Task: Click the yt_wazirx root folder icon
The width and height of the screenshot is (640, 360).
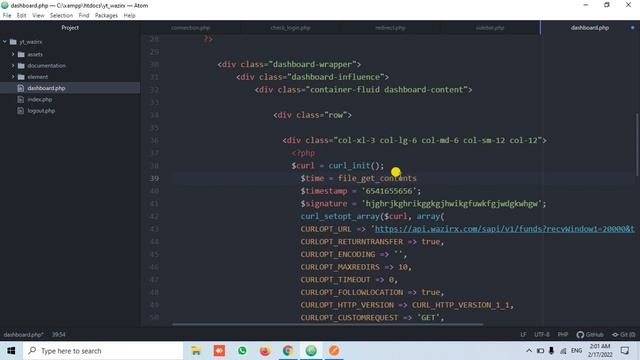Action: point(13,42)
